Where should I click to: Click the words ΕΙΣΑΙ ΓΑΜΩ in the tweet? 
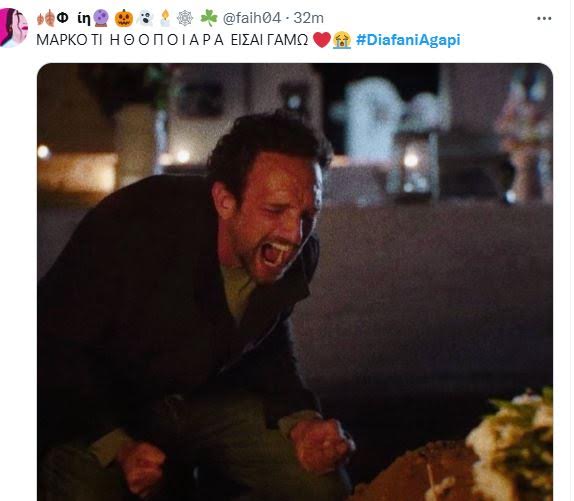click(x=269, y=40)
